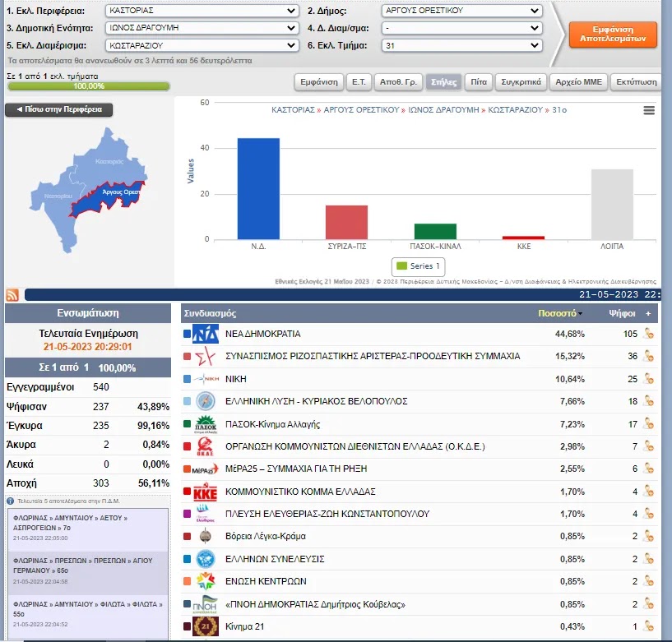Click the Συνδυασμός column header
Viewport: 672px width, 642px height.
click(210, 313)
